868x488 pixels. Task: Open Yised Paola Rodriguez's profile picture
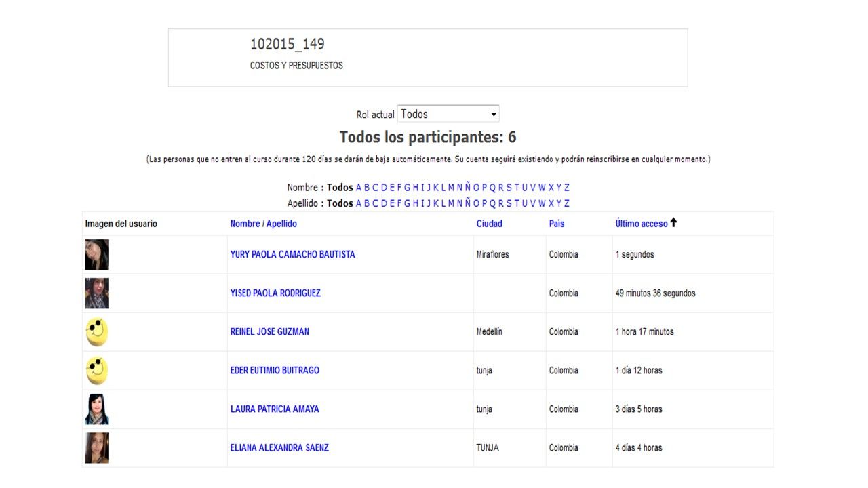[97, 293]
